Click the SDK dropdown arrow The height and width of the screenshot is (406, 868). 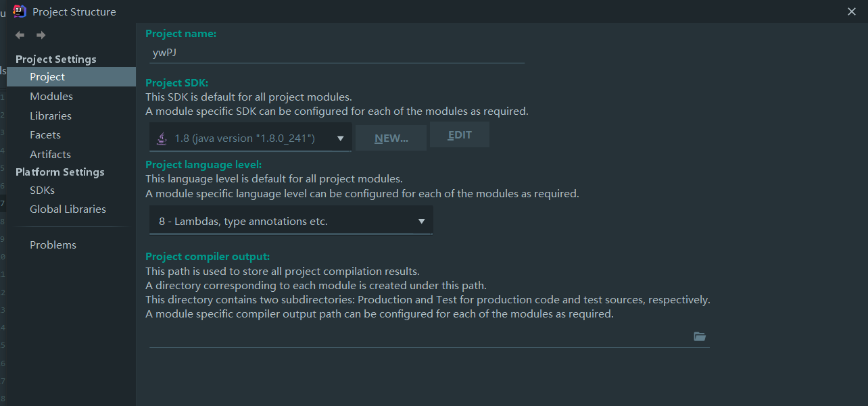(x=341, y=138)
